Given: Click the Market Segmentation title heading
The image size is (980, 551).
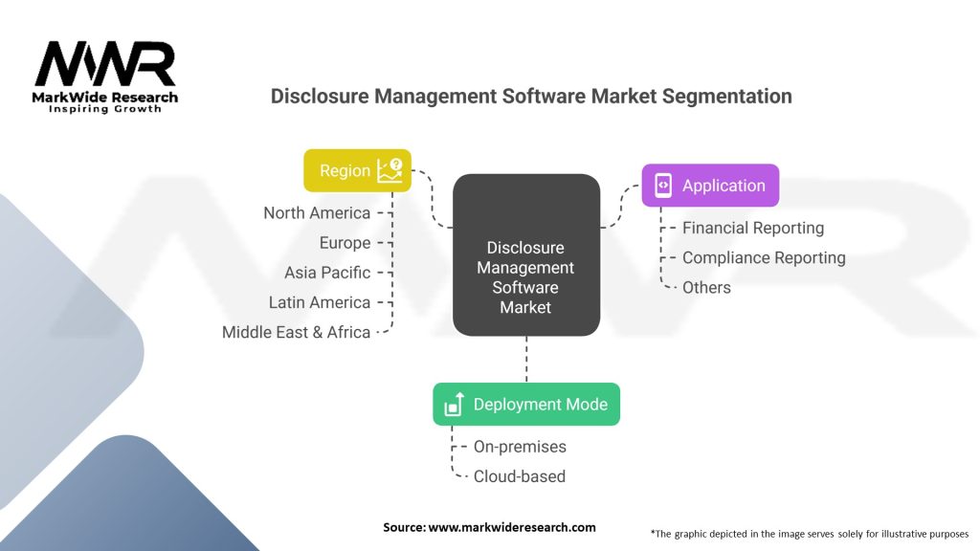Looking at the screenshot, I should click(x=531, y=96).
